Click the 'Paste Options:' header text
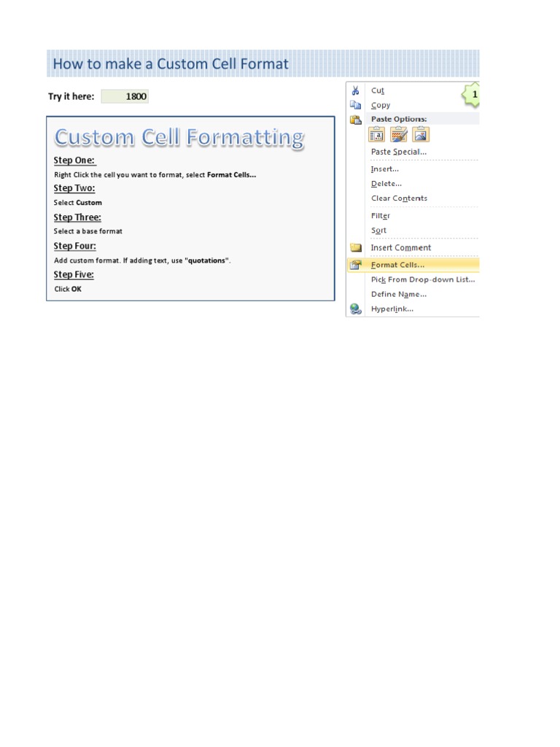 click(x=399, y=119)
